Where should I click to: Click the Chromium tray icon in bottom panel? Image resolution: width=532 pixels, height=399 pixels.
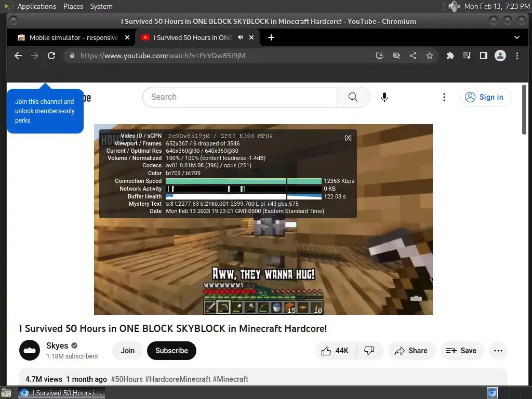(x=492, y=393)
